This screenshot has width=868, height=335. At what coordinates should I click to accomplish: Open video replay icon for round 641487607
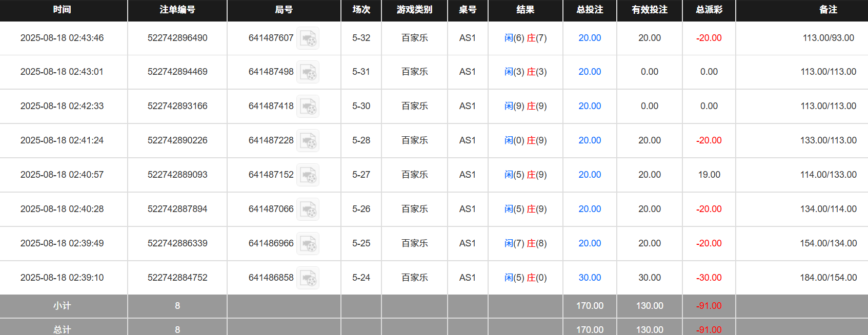point(308,38)
